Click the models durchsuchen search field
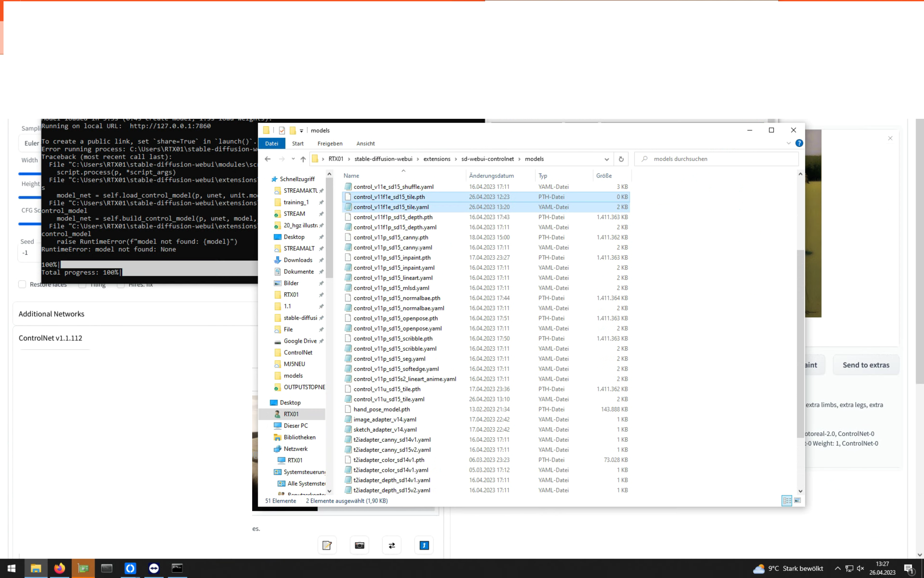 [716, 159]
